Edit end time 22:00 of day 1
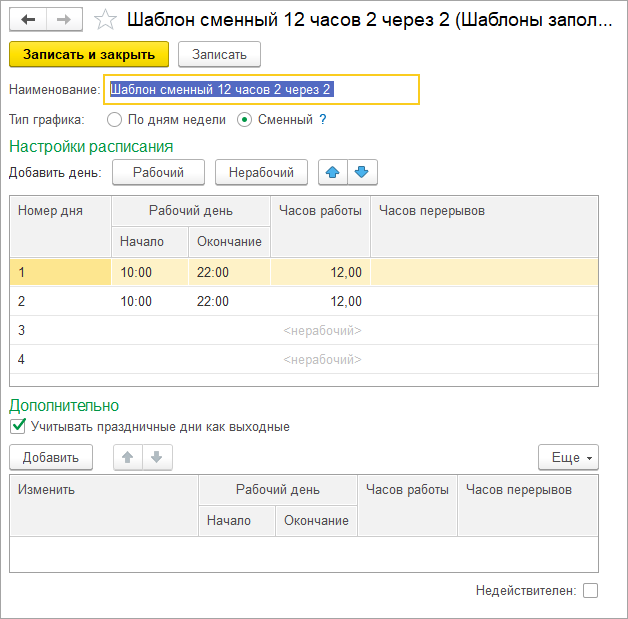Image resolution: width=628 pixels, height=619 pixels. (229, 272)
